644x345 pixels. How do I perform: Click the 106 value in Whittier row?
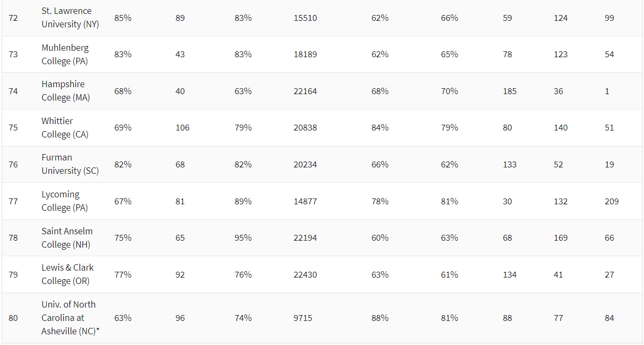pyautogui.click(x=182, y=128)
